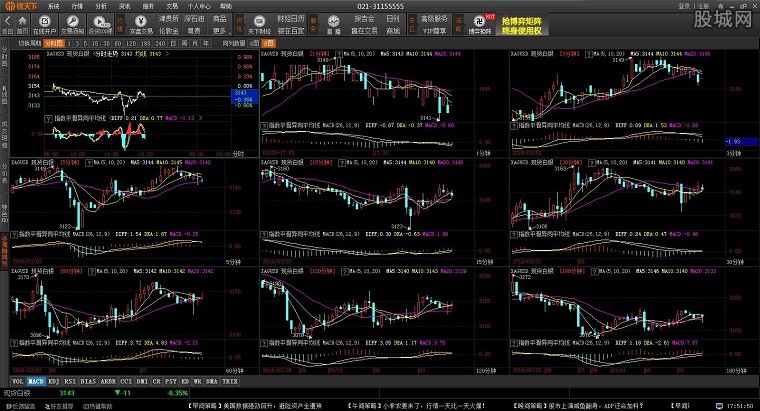
Task: Open the live trading (实盘交易) icon
Action: pyautogui.click(x=141, y=21)
